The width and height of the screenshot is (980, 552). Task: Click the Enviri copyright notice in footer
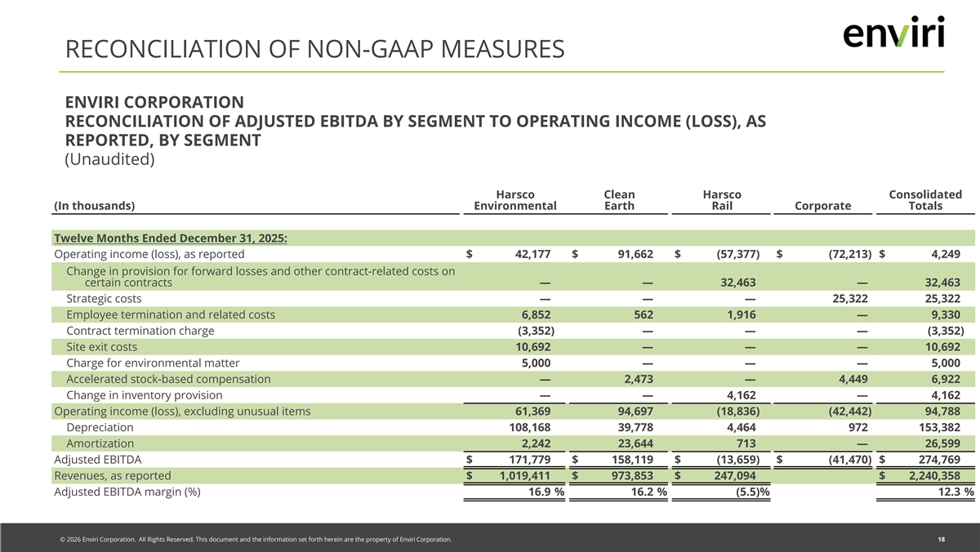point(251,540)
